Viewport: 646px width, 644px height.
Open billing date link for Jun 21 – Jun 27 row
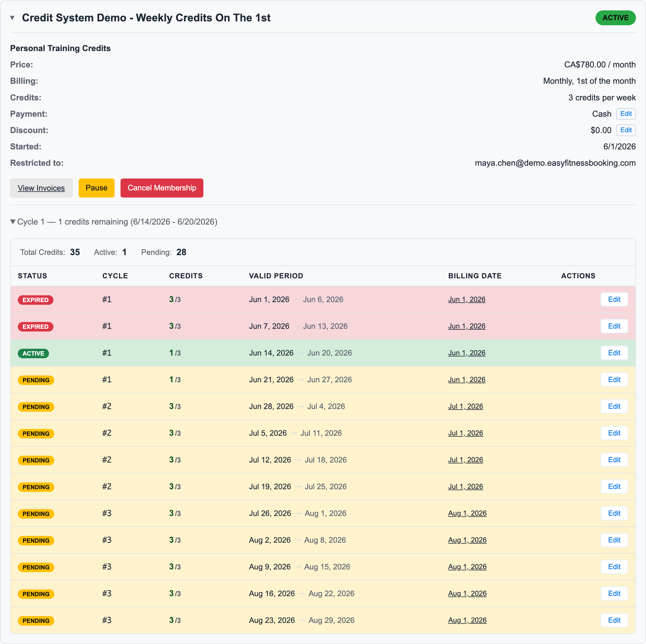[467, 380]
